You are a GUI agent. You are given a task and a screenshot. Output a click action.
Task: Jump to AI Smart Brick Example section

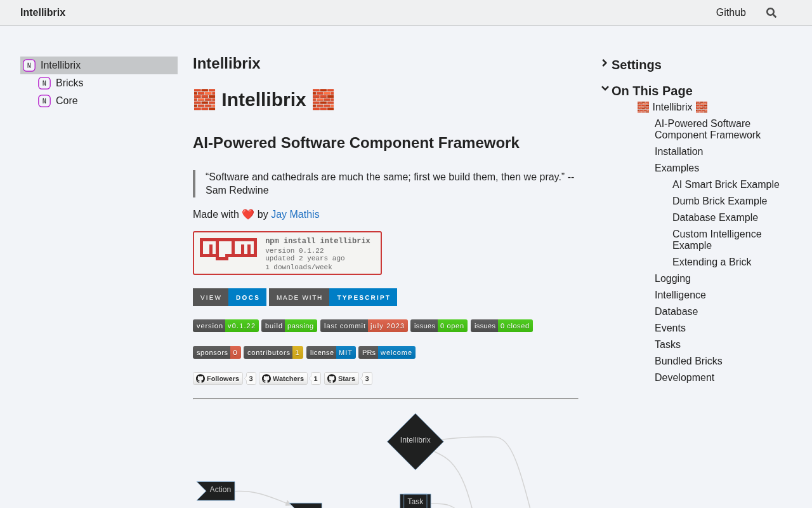pyautogui.click(x=726, y=185)
